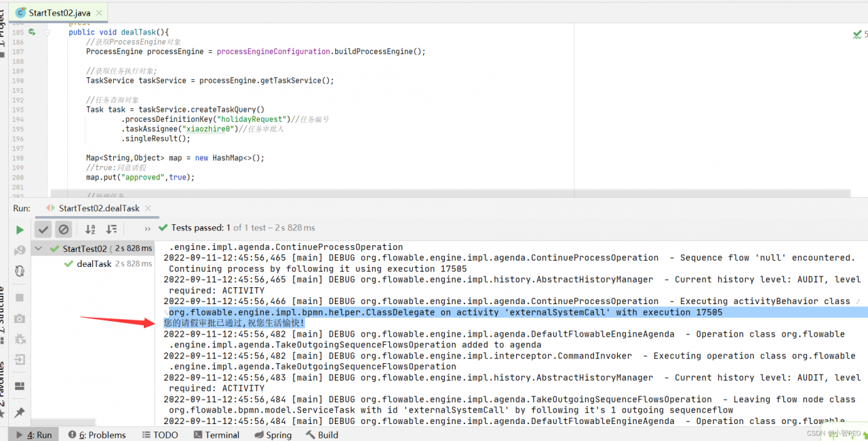Viewport: 868px width, 441px height.
Task: Click the Java class icon on editor tab
Action: click(21, 13)
